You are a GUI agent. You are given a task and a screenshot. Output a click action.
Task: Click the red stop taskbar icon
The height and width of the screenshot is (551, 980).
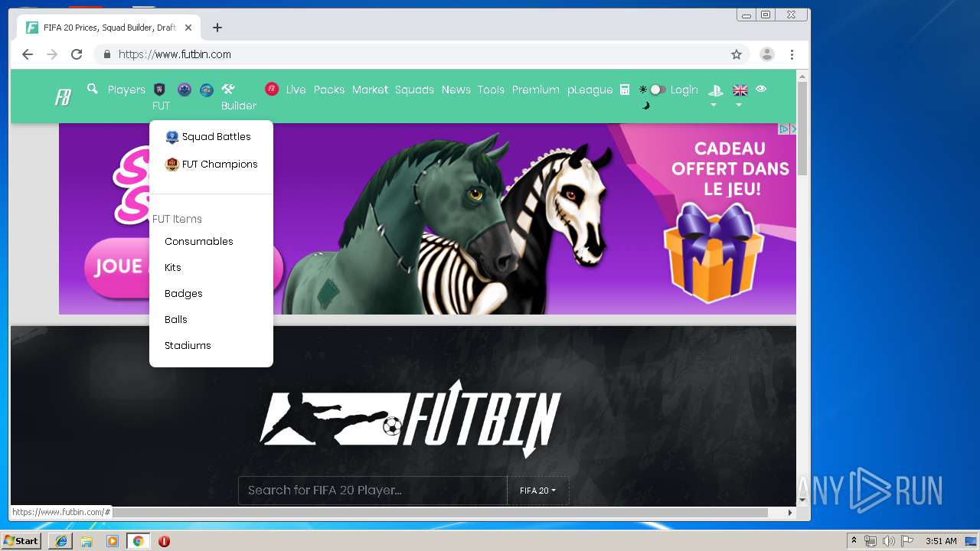(x=164, y=541)
